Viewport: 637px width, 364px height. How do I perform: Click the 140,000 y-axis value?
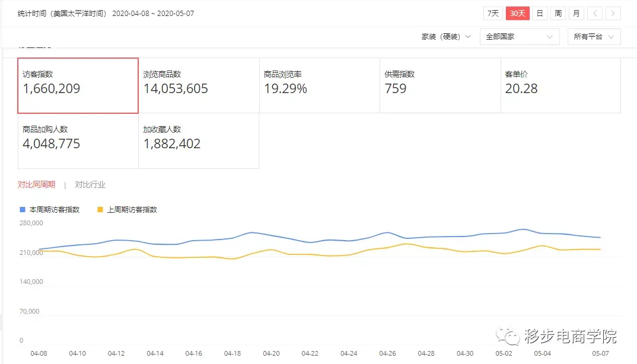tap(31, 282)
